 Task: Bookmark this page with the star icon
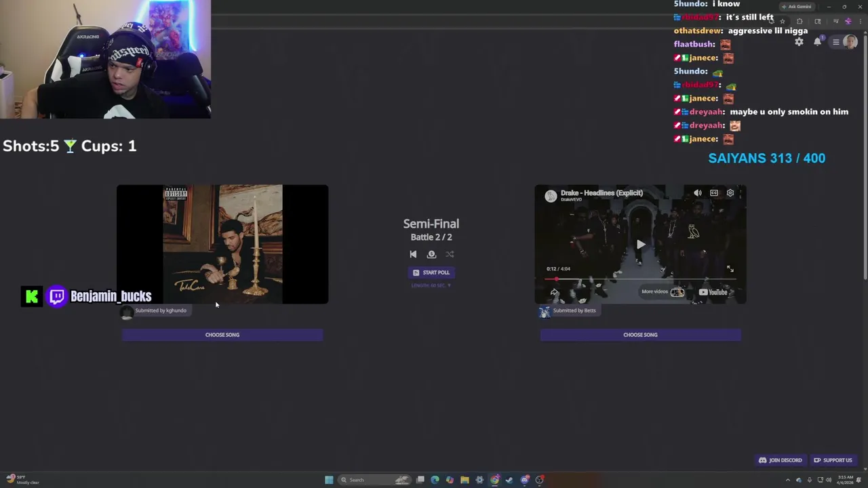click(x=783, y=21)
